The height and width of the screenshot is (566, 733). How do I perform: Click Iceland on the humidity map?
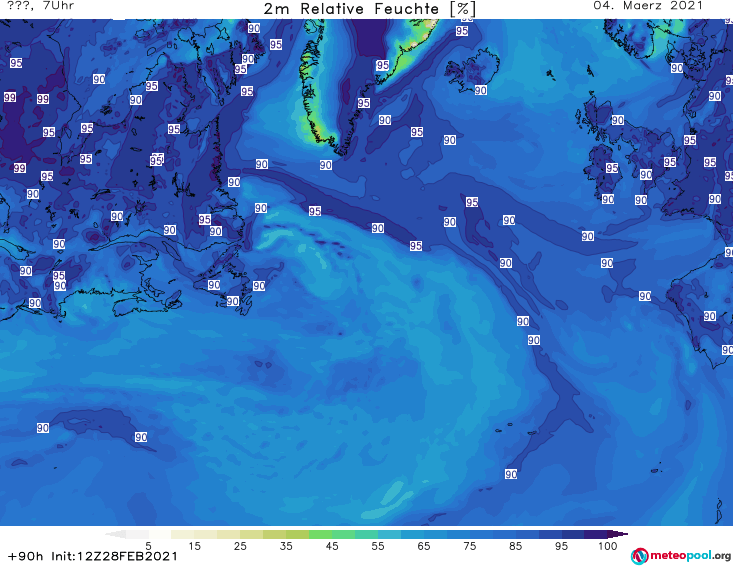coord(472,70)
